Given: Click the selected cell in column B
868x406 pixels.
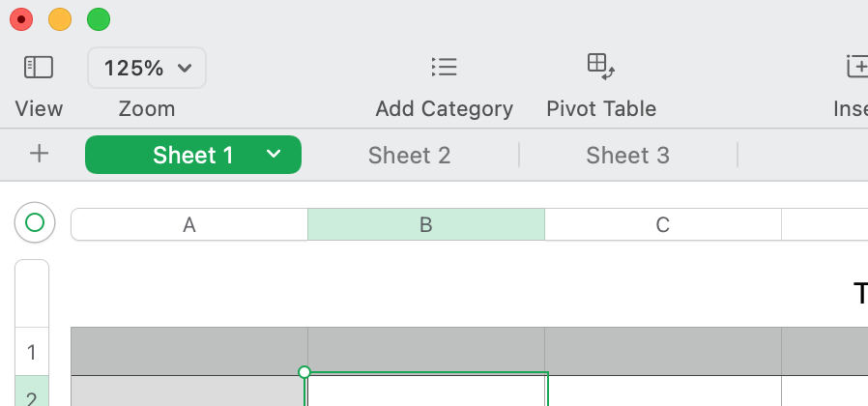Looking at the screenshot, I should click(426, 391).
